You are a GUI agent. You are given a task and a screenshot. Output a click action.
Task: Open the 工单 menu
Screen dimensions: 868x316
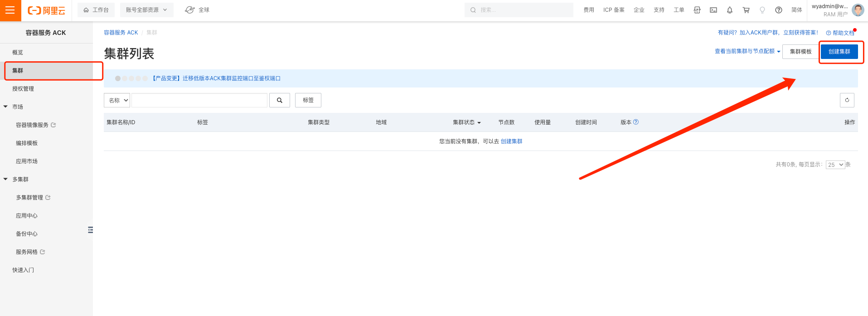[679, 10]
